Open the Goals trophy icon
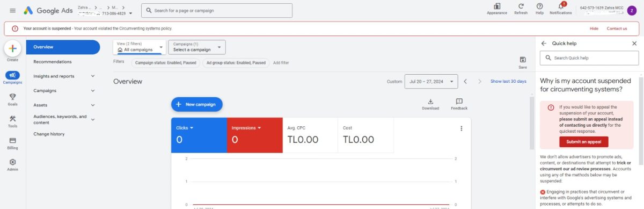Image resolution: width=644 pixels, height=209 pixels. 12,97
